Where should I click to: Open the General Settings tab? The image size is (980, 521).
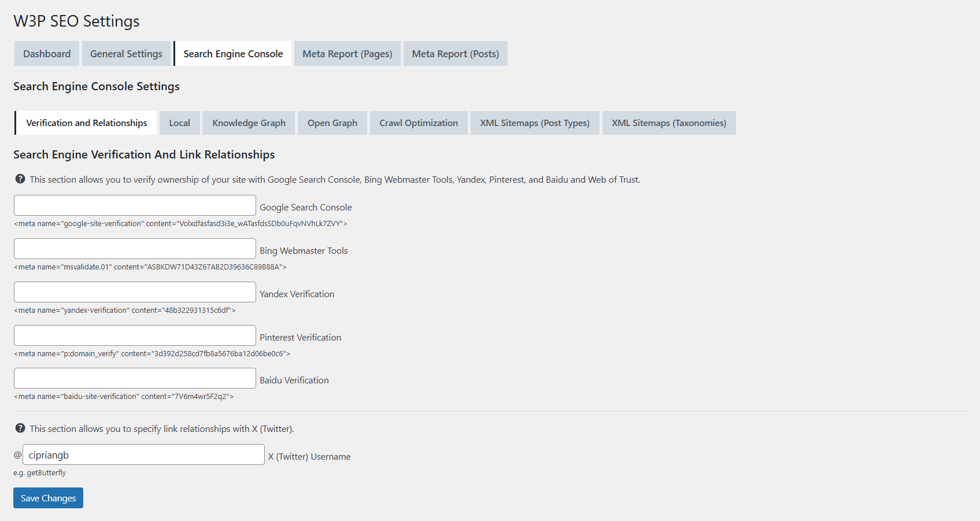pos(126,53)
